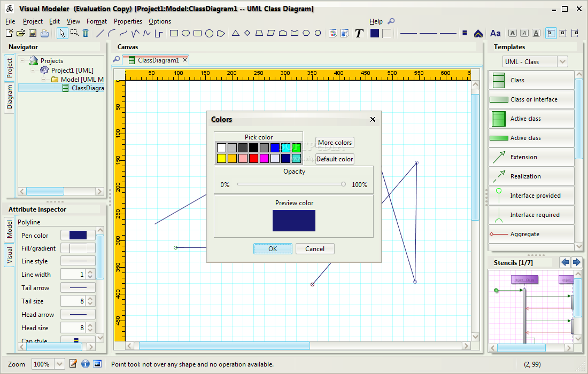This screenshot has height=374, width=588.
Task: Collapse the Projects tree node
Action: (x=22, y=61)
